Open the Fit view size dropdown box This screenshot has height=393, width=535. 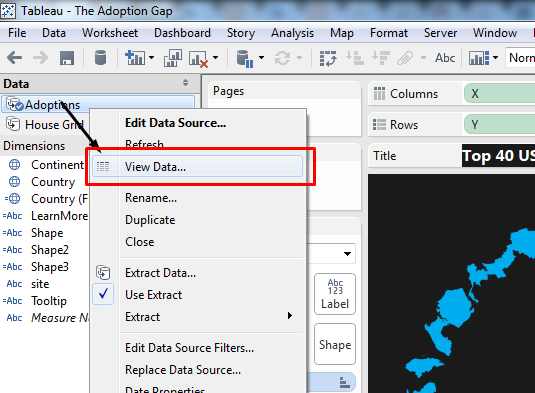[x=520, y=58]
